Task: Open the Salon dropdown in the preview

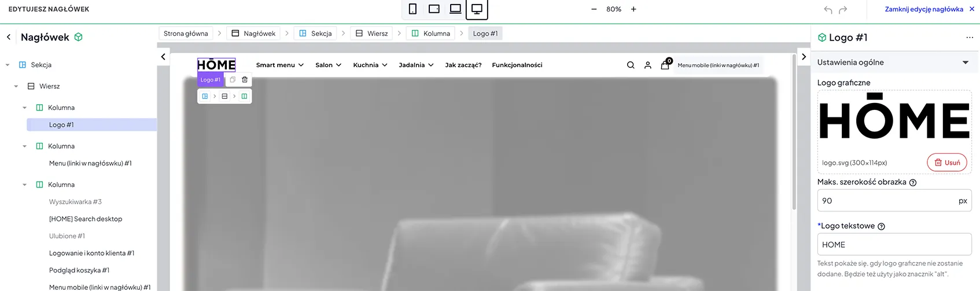Action: [x=328, y=65]
